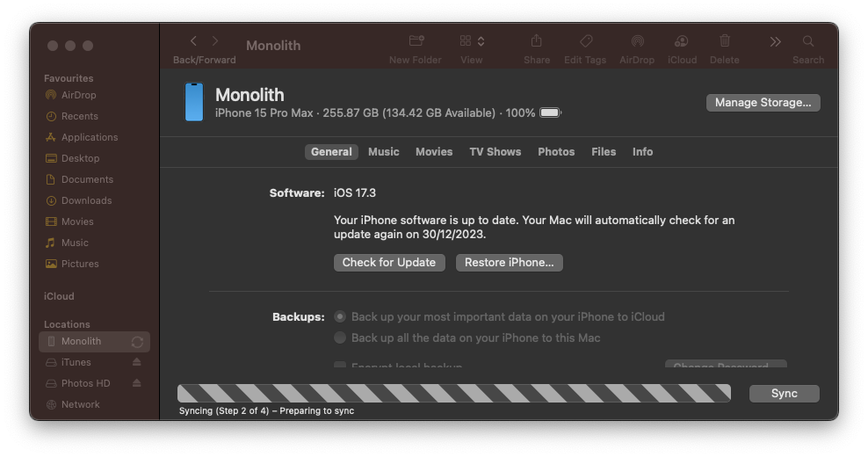Select back up to this Mac radio option
The width and height of the screenshot is (868, 457).
click(340, 337)
